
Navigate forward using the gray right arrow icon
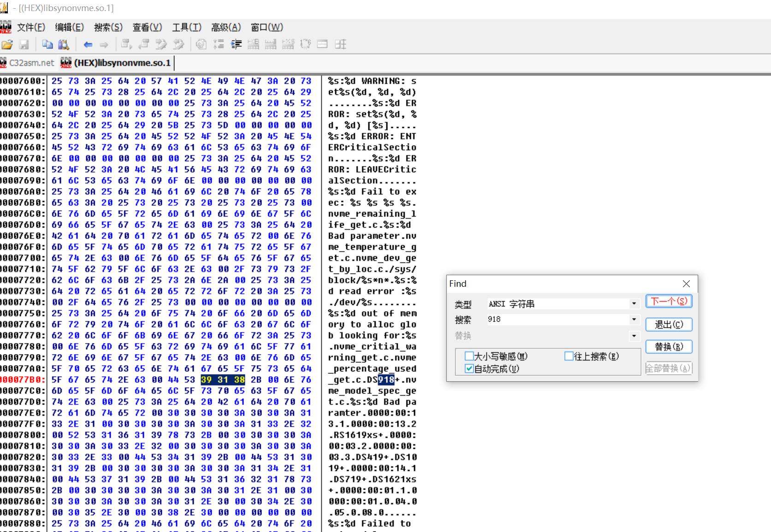pyautogui.click(x=104, y=44)
